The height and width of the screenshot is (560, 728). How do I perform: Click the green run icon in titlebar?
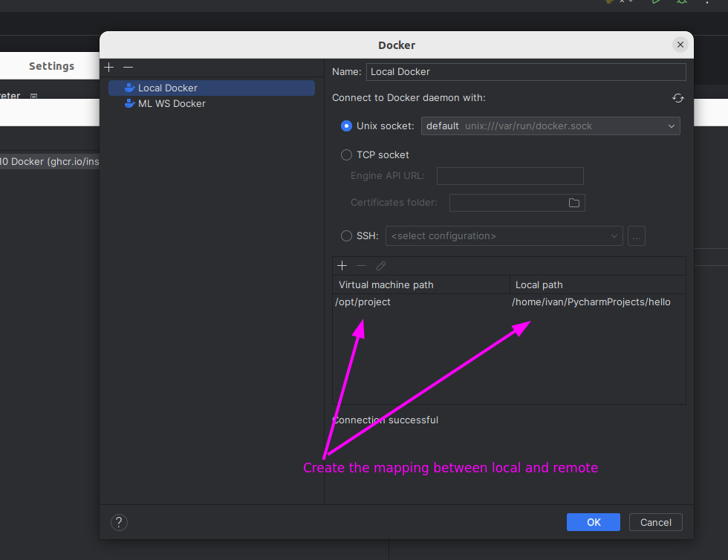[x=654, y=3]
